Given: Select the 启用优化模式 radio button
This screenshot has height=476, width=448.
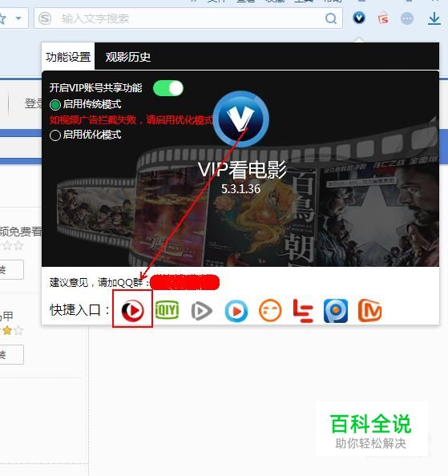Looking at the screenshot, I should pos(55,135).
